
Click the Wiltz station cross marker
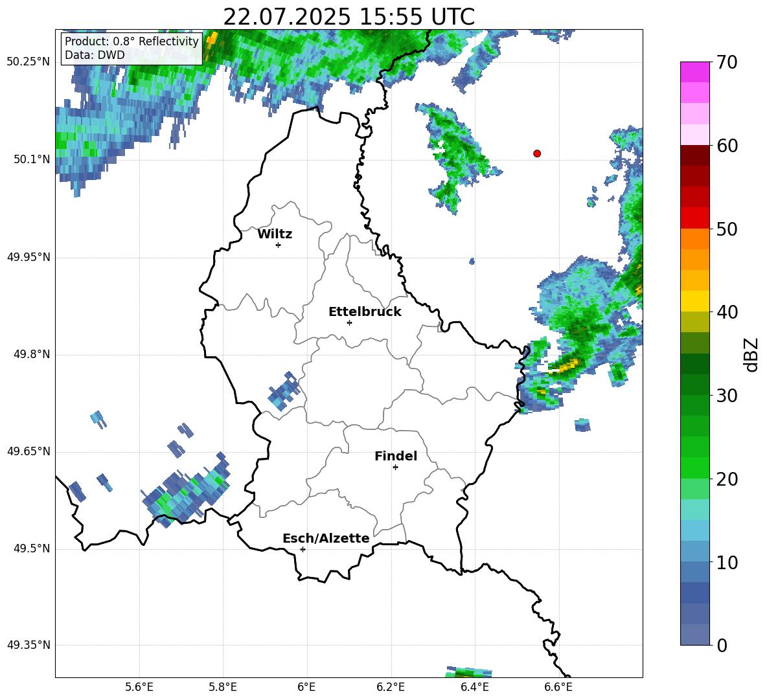pos(278,245)
